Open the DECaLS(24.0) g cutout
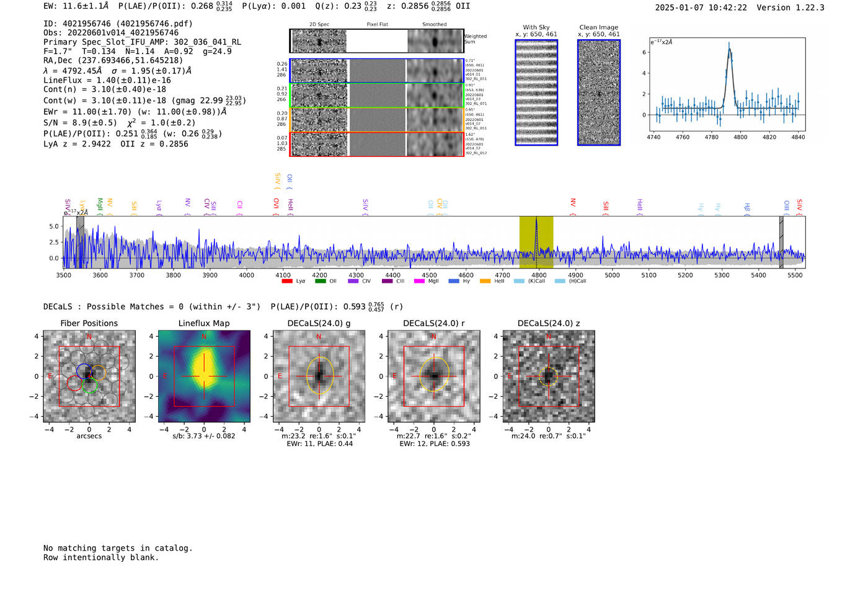The width and height of the screenshot is (868, 591). point(319,376)
